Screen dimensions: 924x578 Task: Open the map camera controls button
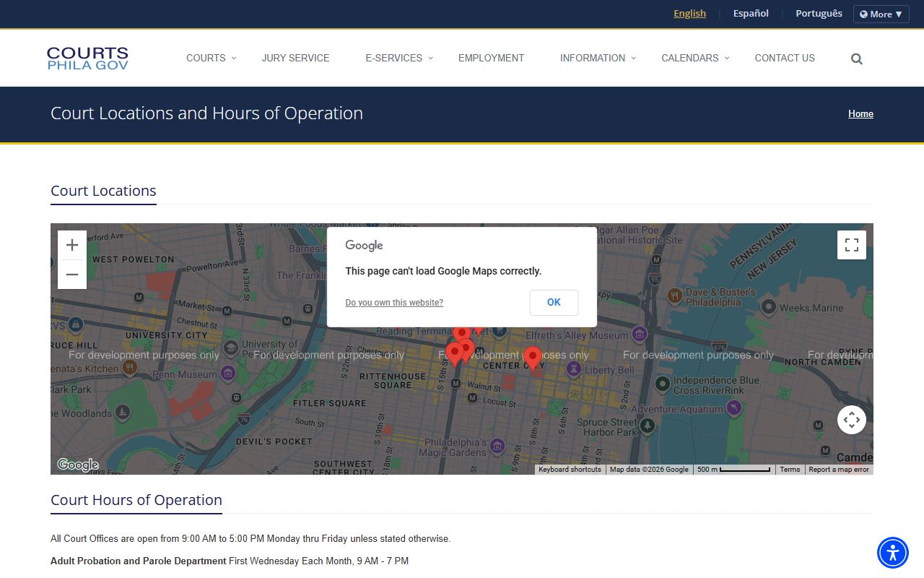852,420
